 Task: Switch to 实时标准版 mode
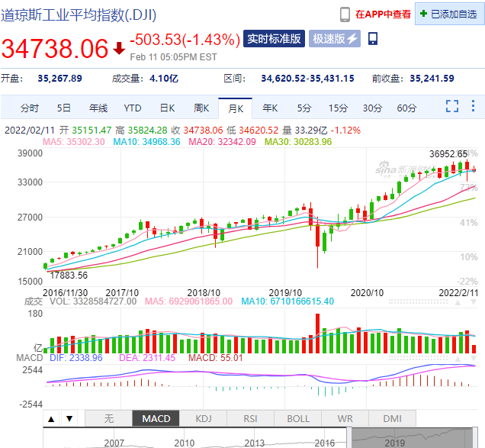coord(274,39)
